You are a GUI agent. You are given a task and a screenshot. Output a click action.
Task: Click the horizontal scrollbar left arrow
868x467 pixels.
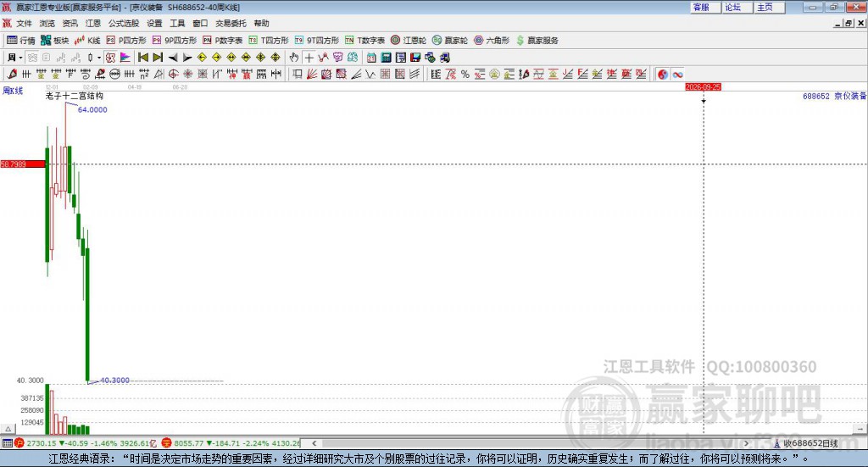pos(314,443)
